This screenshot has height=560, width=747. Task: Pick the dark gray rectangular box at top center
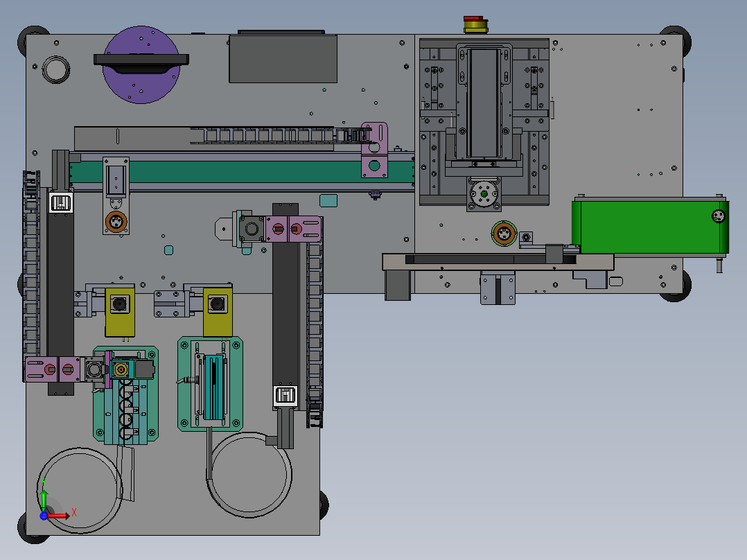(283, 58)
